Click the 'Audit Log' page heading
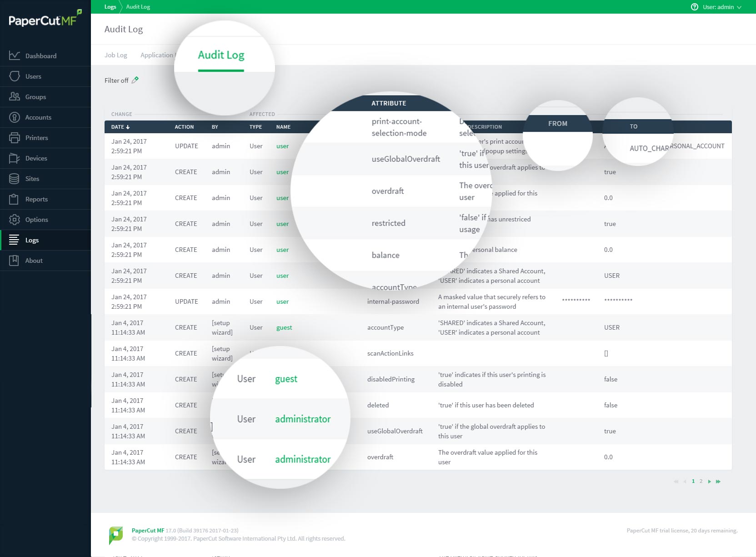Viewport: 756px width, 557px height. (124, 29)
